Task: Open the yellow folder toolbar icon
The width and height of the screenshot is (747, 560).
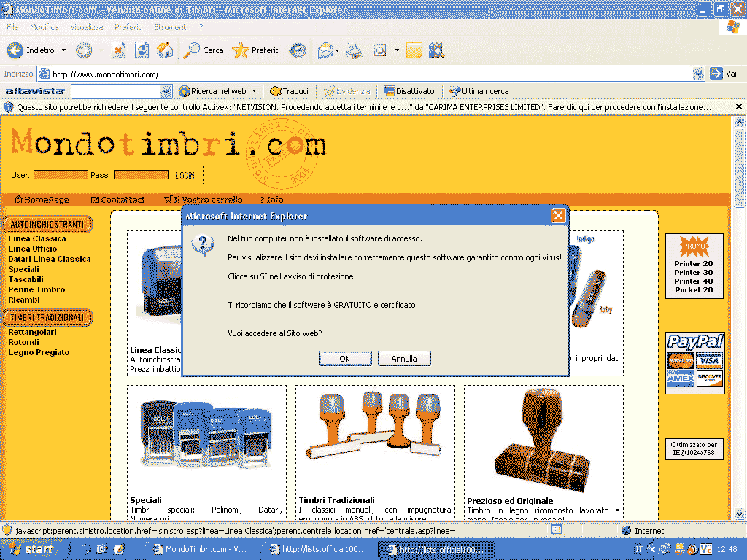Action: (414, 50)
